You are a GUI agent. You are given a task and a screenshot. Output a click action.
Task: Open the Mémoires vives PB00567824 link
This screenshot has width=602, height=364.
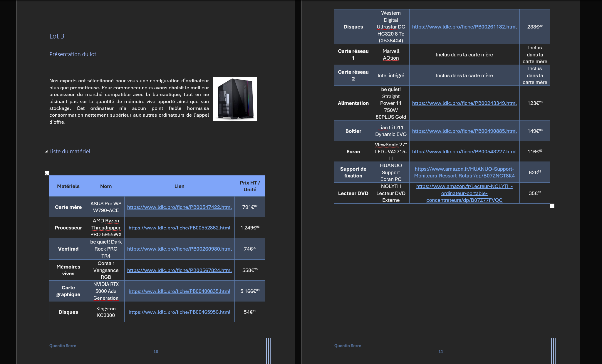pos(179,270)
